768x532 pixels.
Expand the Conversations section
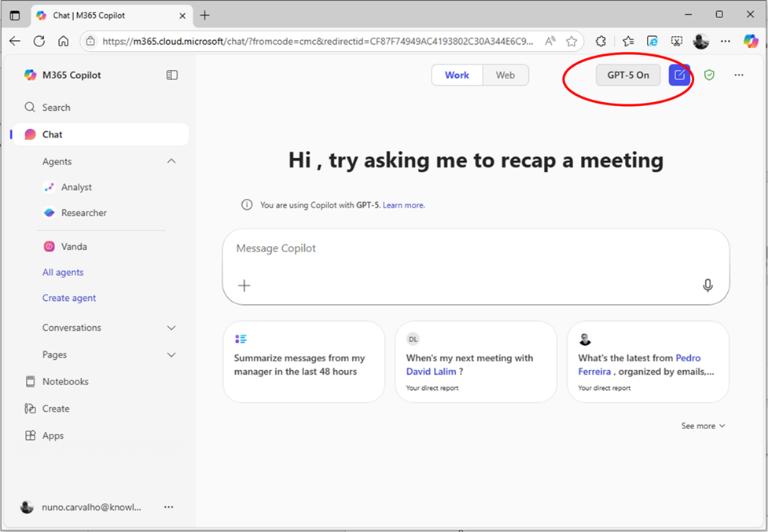[171, 328]
